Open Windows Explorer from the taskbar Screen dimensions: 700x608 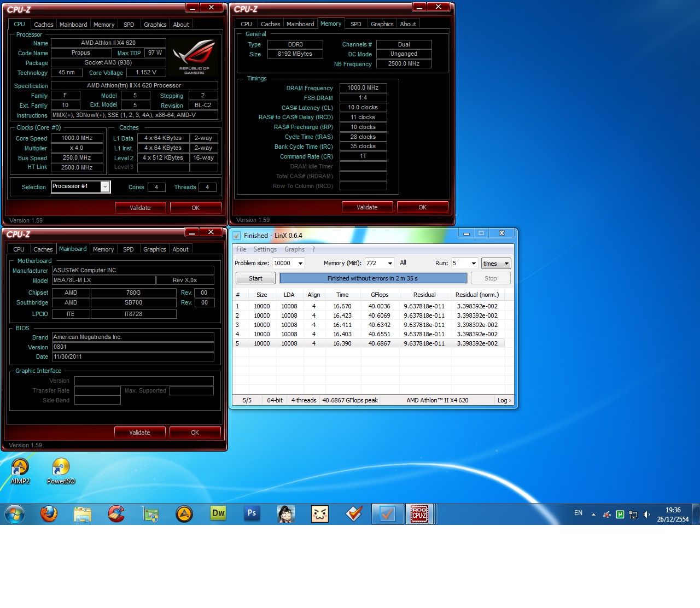83,514
